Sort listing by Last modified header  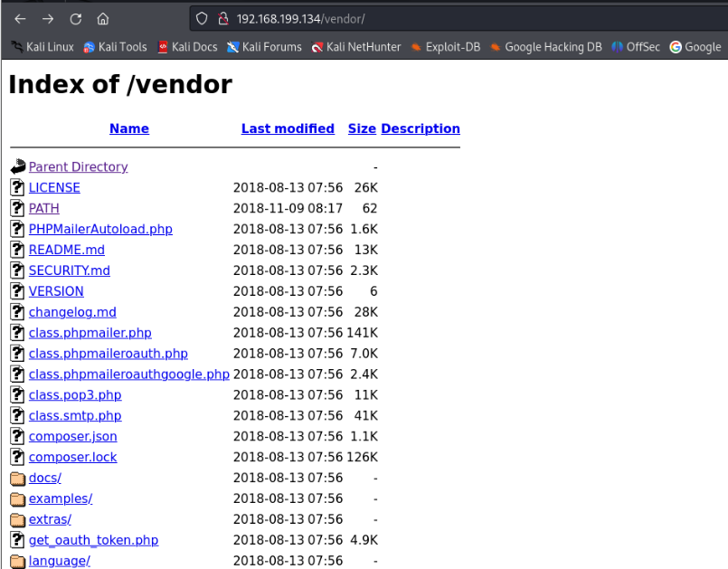click(x=288, y=128)
